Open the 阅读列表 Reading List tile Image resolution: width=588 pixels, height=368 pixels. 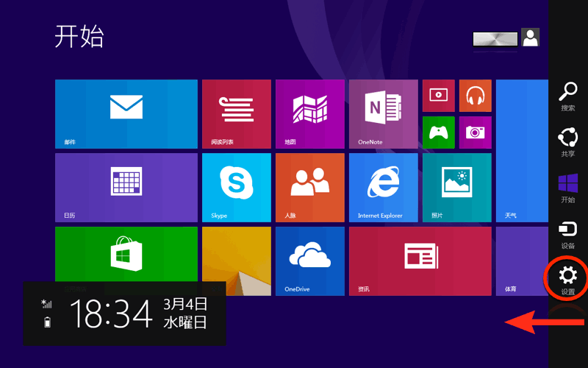[236, 114]
